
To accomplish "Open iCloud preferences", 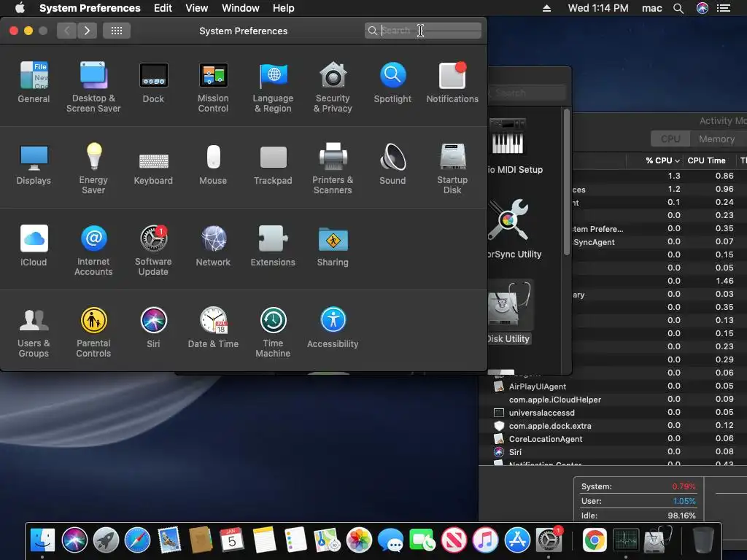I will coord(34,246).
